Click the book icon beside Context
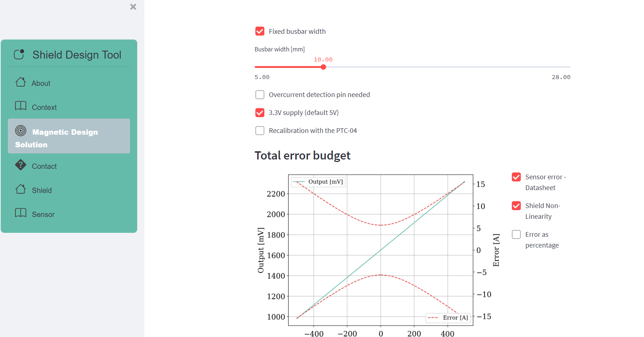 click(20, 106)
